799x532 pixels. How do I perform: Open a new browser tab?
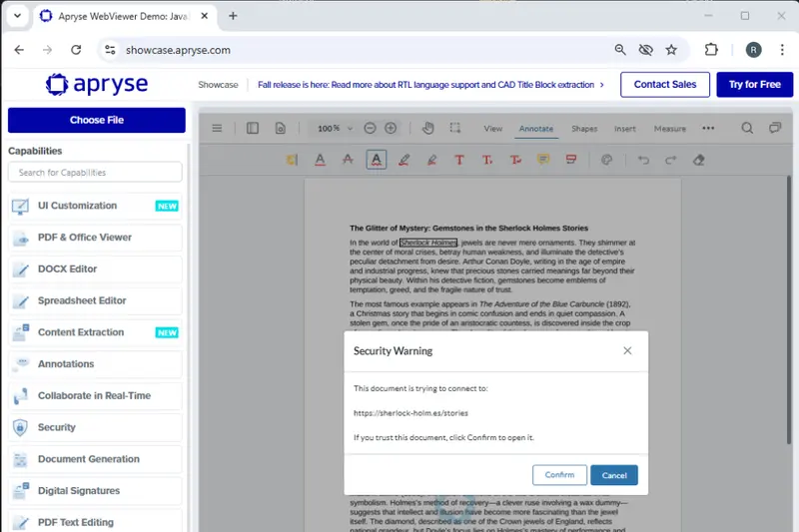233,16
